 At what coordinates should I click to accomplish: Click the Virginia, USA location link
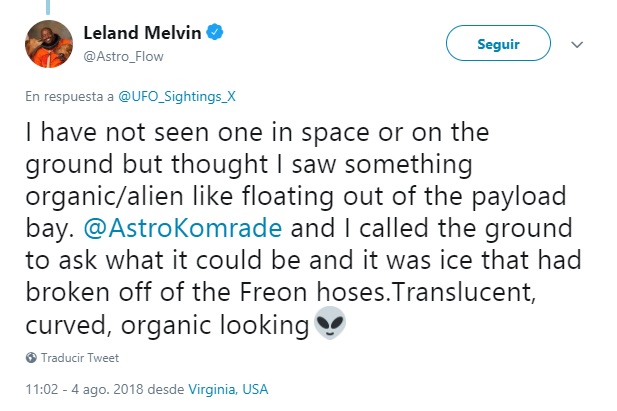(x=230, y=388)
